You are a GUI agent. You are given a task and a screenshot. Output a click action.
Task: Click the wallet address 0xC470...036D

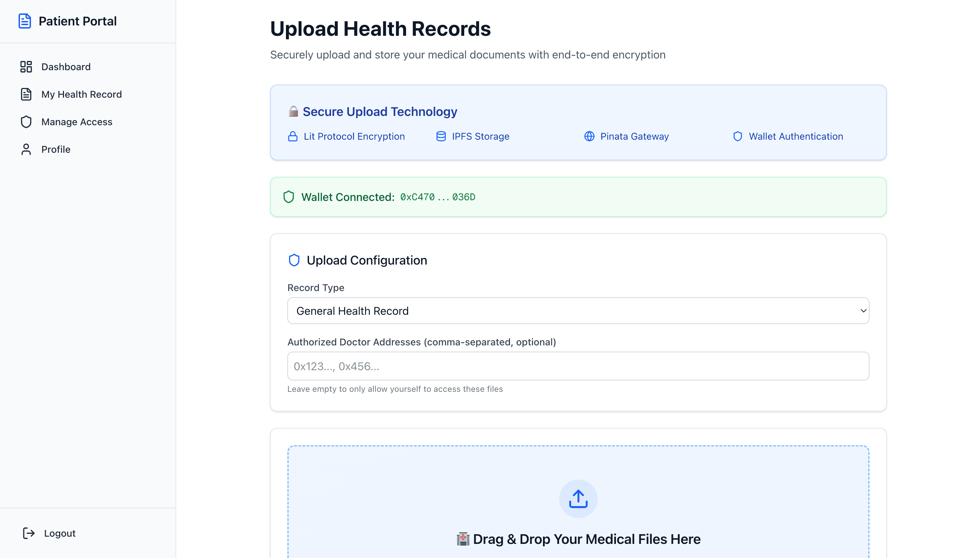pyautogui.click(x=438, y=197)
